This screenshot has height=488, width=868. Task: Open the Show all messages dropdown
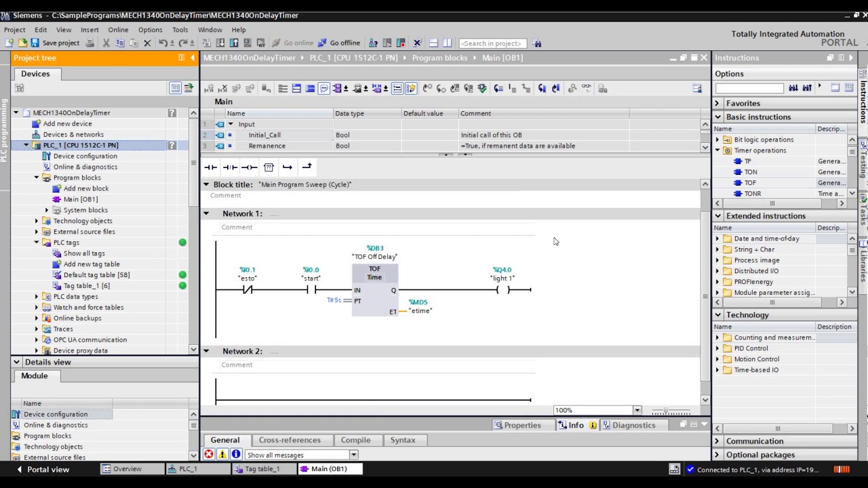click(x=353, y=455)
